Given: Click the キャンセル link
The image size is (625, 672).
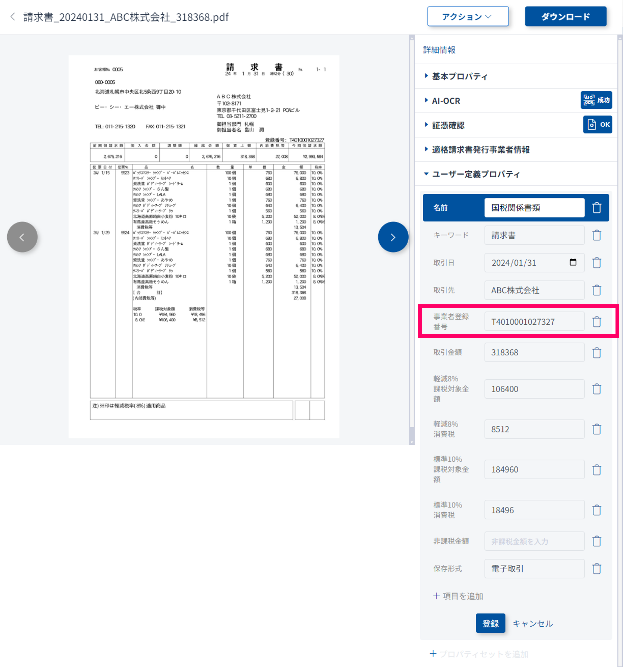Looking at the screenshot, I should coord(532,623).
